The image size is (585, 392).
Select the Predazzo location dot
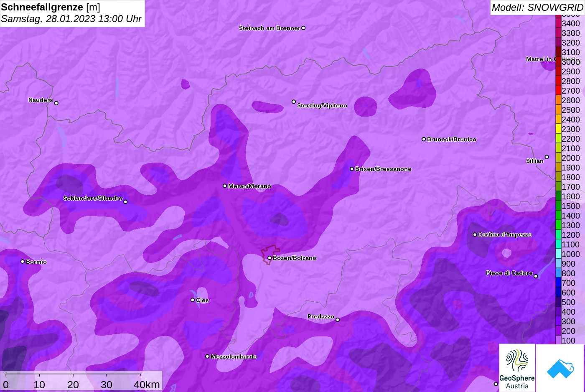(338, 320)
